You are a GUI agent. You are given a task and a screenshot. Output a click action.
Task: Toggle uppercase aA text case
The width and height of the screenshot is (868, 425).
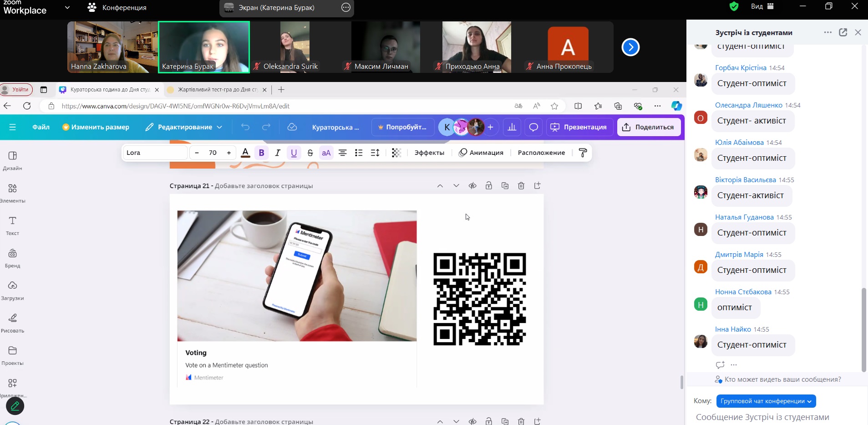click(x=326, y=153)
